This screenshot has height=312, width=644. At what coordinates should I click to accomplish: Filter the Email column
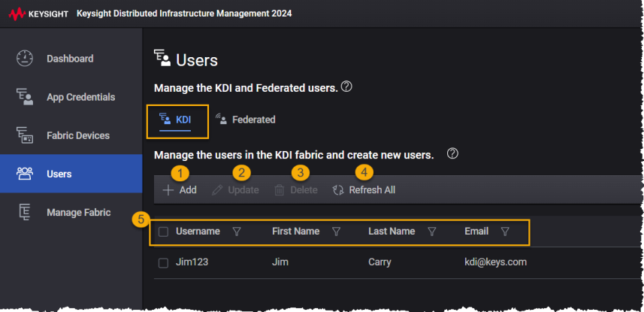coord(505,232)
